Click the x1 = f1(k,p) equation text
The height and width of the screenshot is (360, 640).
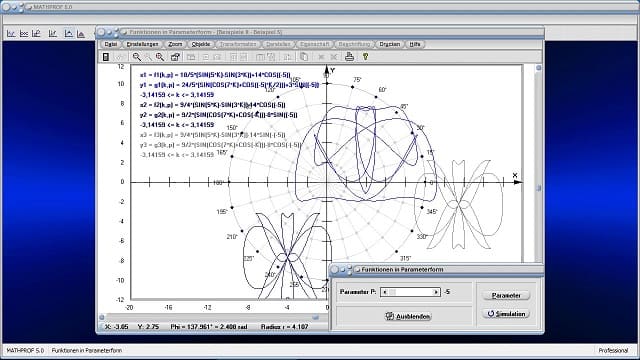(215, 75)
